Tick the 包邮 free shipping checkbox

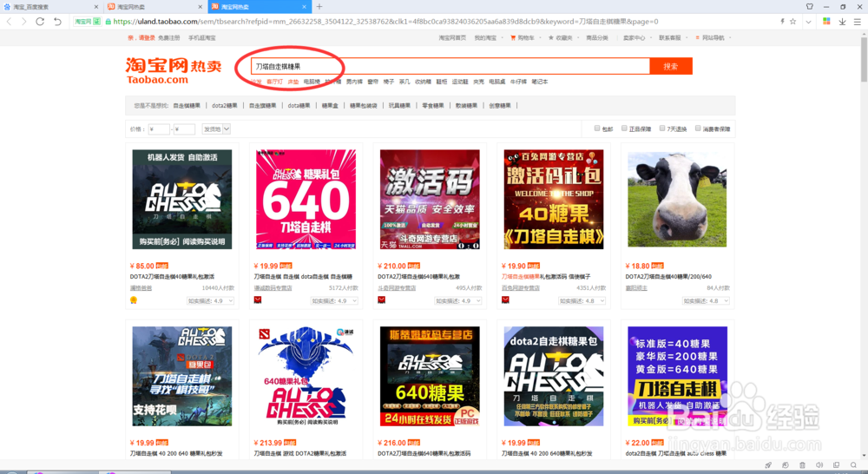(x=597, y=128)
